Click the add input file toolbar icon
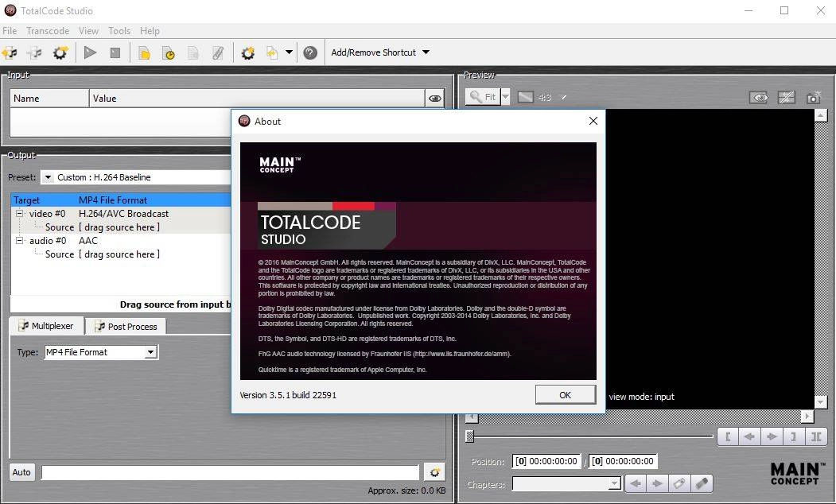 point(10,52)
